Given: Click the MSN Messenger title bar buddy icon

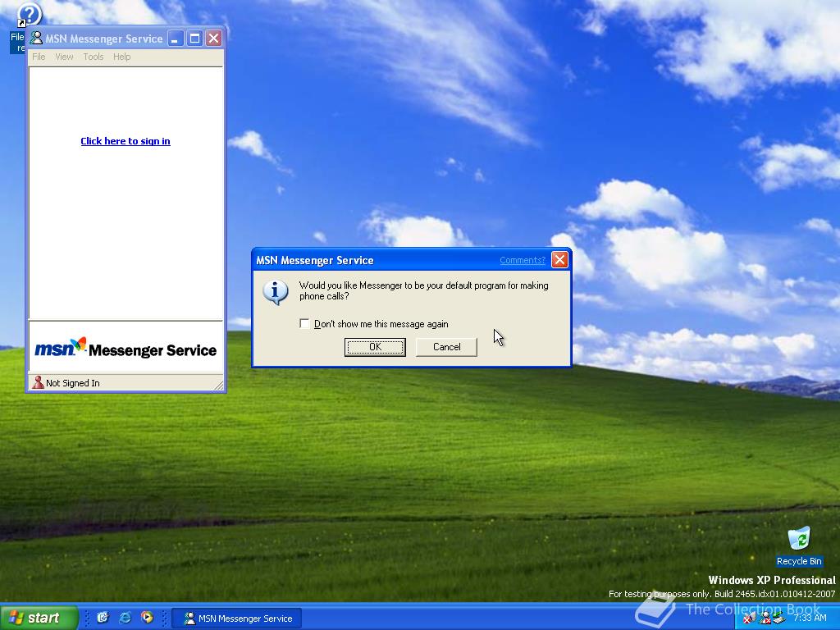Looking at the screenshot, I should pyautogui.click(x=36, y=38).
